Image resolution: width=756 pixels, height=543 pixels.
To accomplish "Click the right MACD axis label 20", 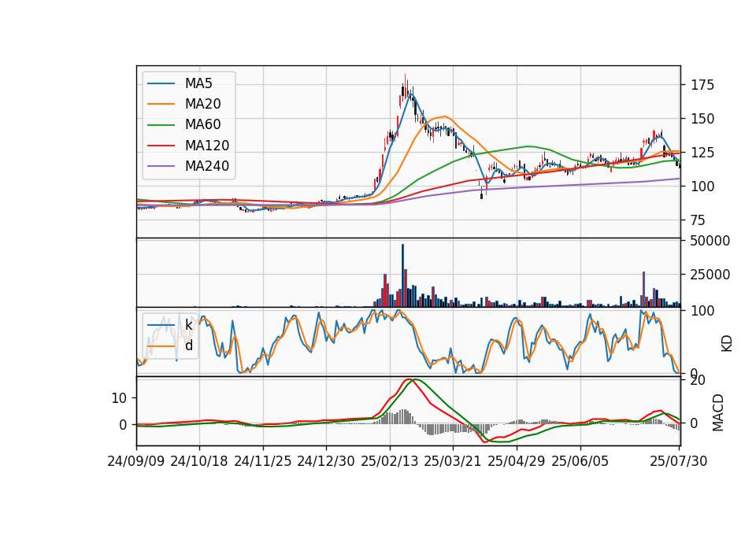I will click(699, 381).
